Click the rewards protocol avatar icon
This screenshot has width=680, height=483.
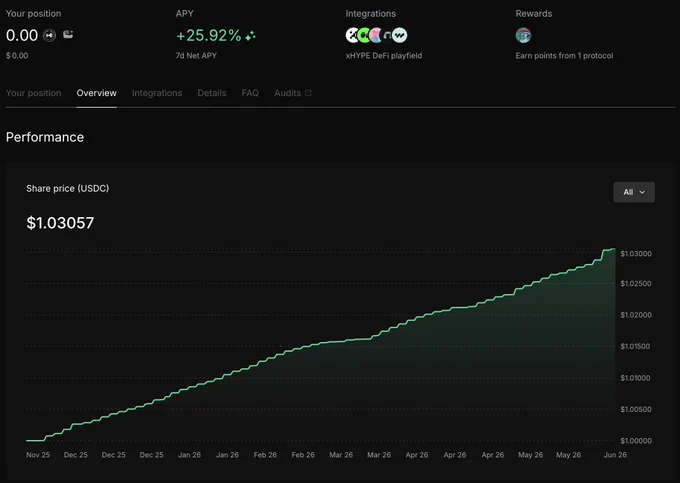pyautogui.click(x=523, y=35)
